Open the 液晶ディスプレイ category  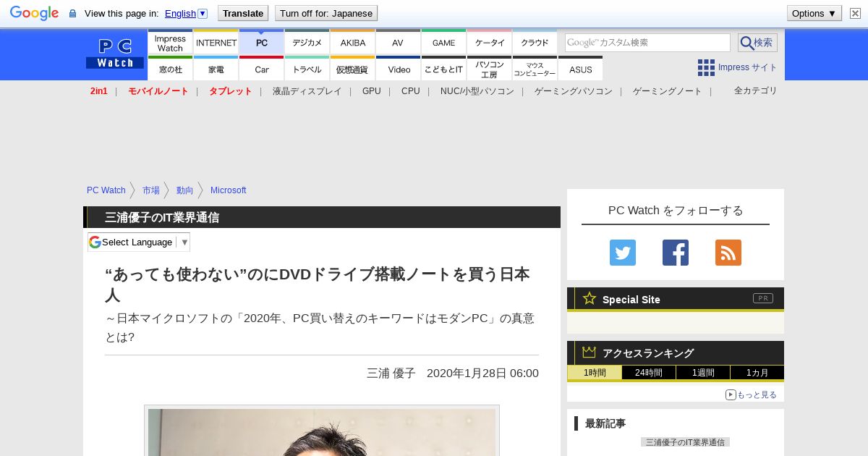click(x=307, y=91)
